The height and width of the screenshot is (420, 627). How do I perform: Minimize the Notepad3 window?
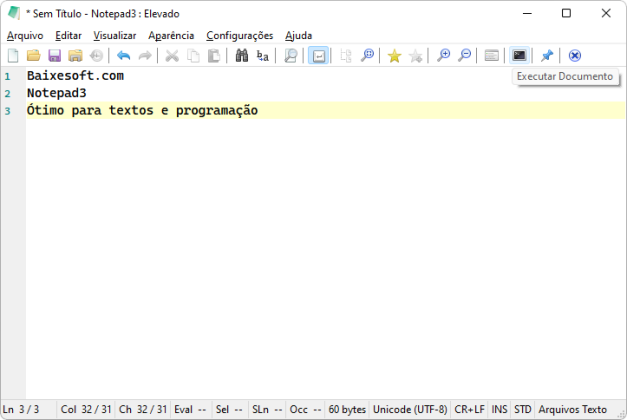pyautogui.click(x=527, y=13)
